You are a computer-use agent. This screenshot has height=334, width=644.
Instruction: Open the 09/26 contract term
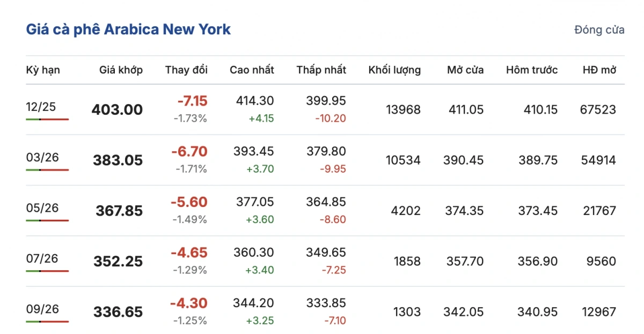click(42, 309)
